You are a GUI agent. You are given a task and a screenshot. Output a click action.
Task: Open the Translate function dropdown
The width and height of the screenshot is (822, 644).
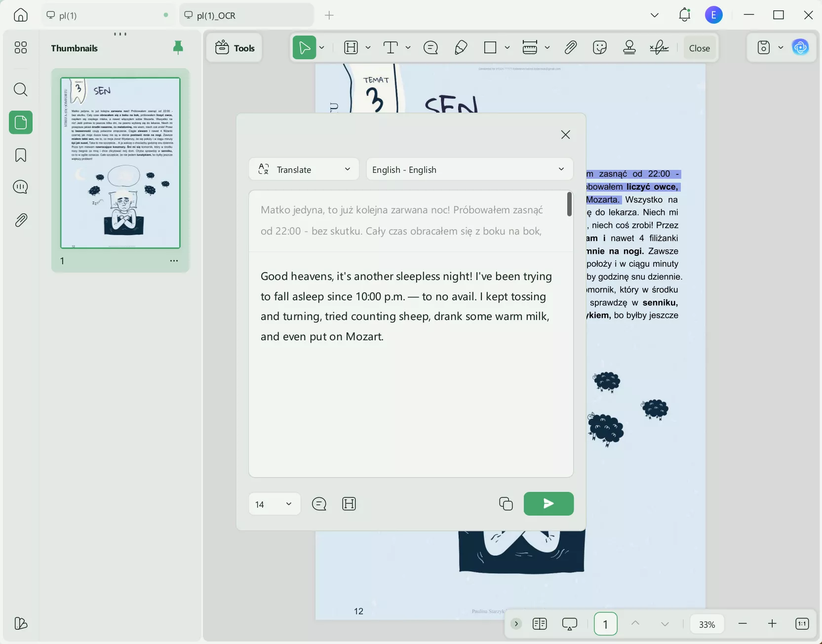coord(303,169)
